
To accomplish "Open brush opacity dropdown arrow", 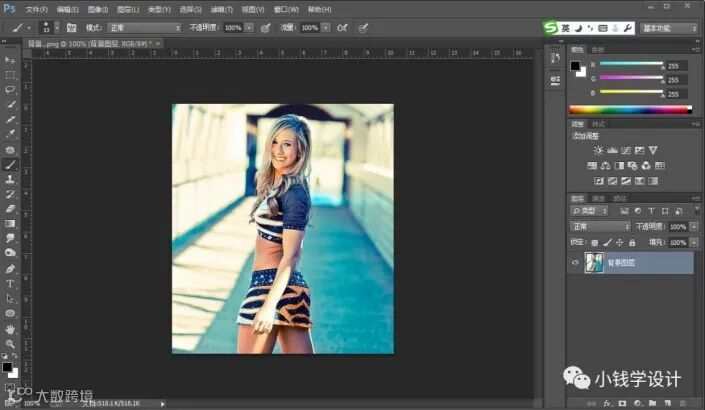I will [x=250, y=28].
